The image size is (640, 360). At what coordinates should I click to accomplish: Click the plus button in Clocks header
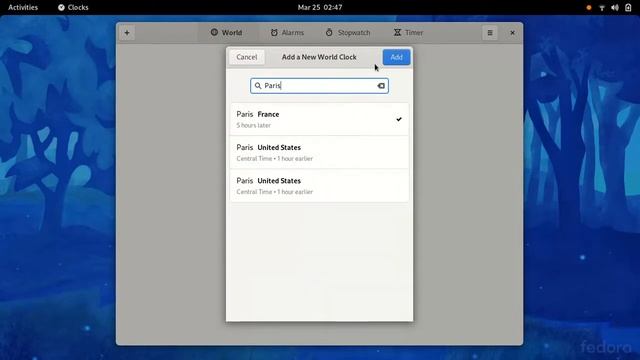pyautogui.click(x=127, y=33)
